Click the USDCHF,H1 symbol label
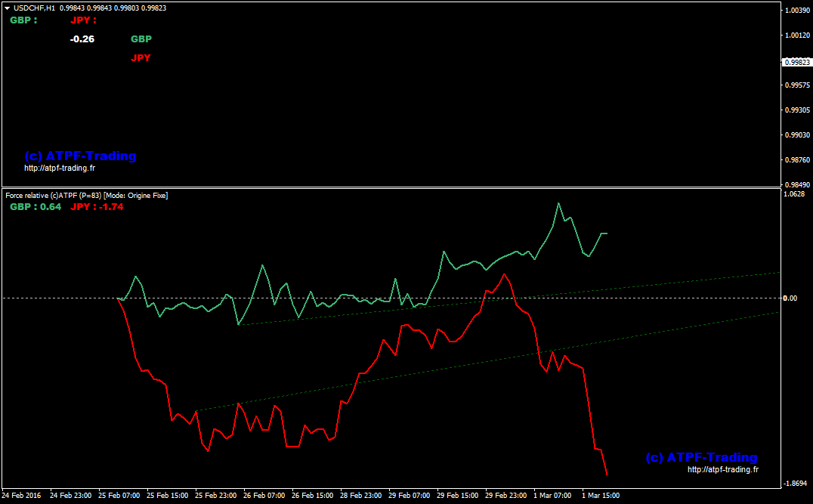The image size is (813, 504). pos(34,8)
